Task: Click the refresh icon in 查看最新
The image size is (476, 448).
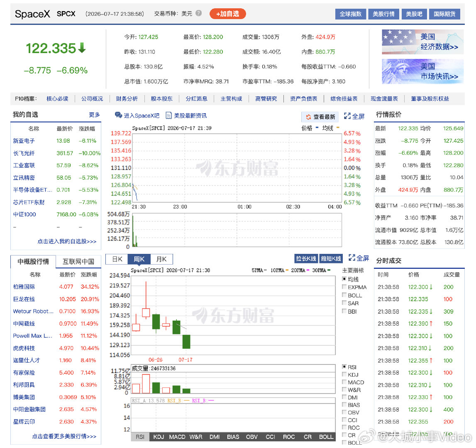Action: [308, 117]
